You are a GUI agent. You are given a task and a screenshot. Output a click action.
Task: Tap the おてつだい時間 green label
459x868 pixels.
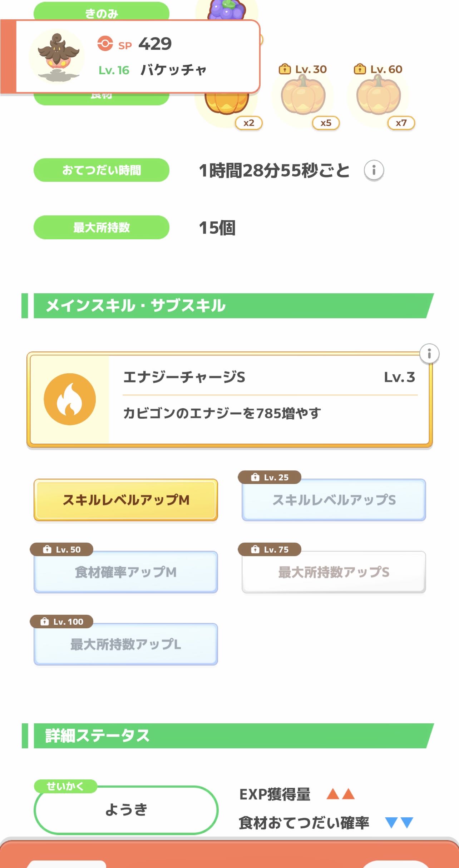click(x=102, y=170)
